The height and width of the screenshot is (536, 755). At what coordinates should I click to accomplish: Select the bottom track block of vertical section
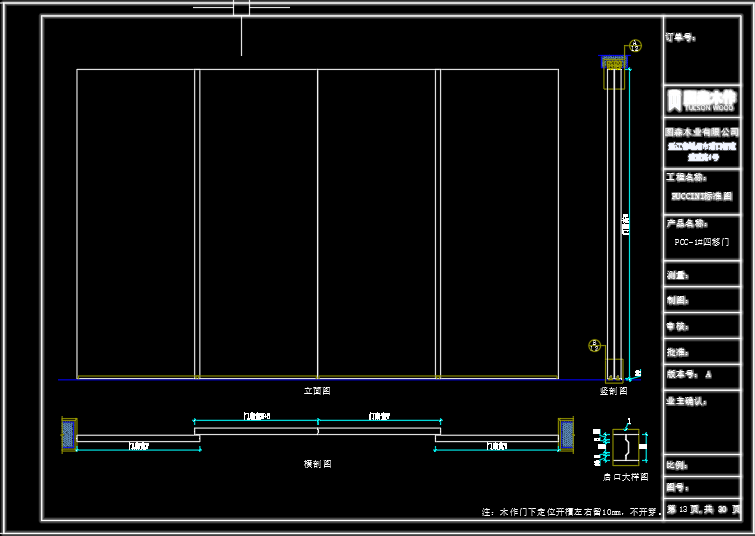pos(614,369)
